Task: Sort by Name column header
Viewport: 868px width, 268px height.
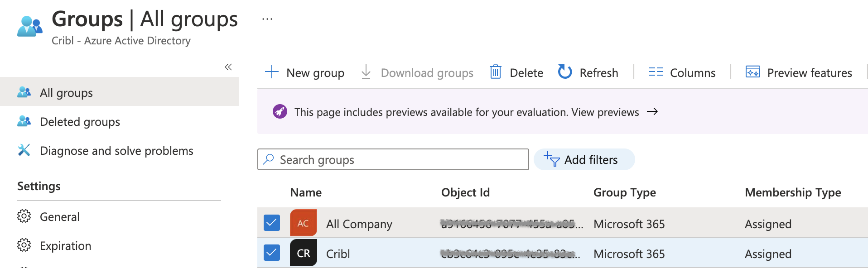Action: click(306, 192)
